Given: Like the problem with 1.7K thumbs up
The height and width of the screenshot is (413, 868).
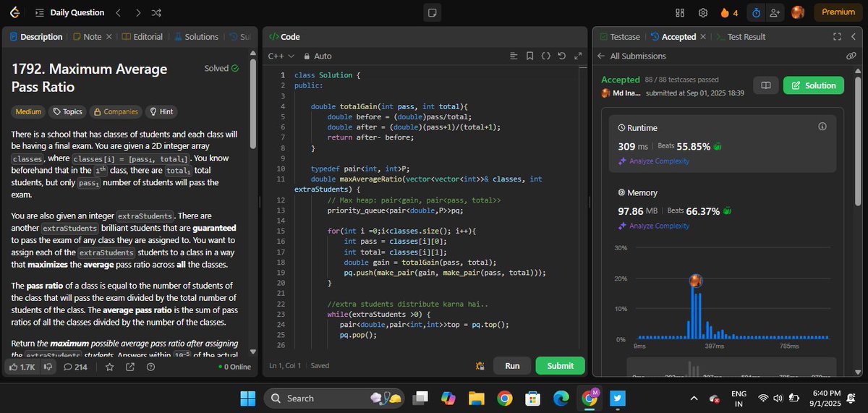Looking at the screenshot, I should pos(22,367).
